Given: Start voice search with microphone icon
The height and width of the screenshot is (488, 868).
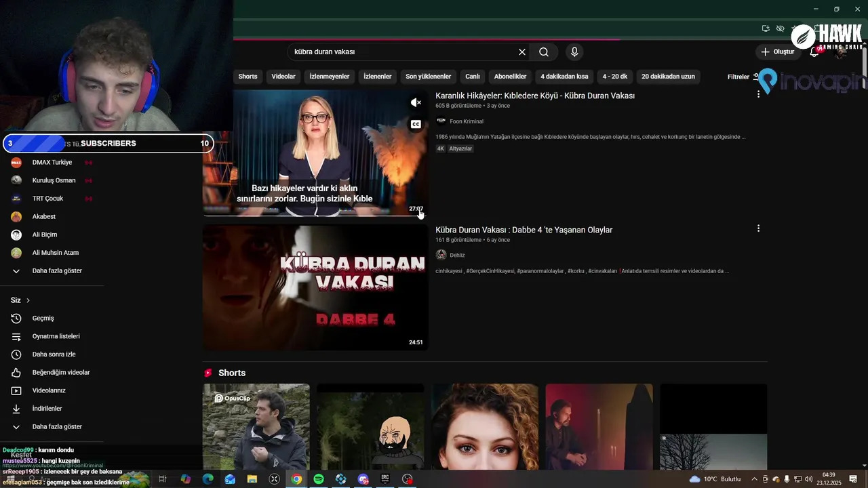Looking at the screenshot, I should pyautogui.click(x=574, y=52).
